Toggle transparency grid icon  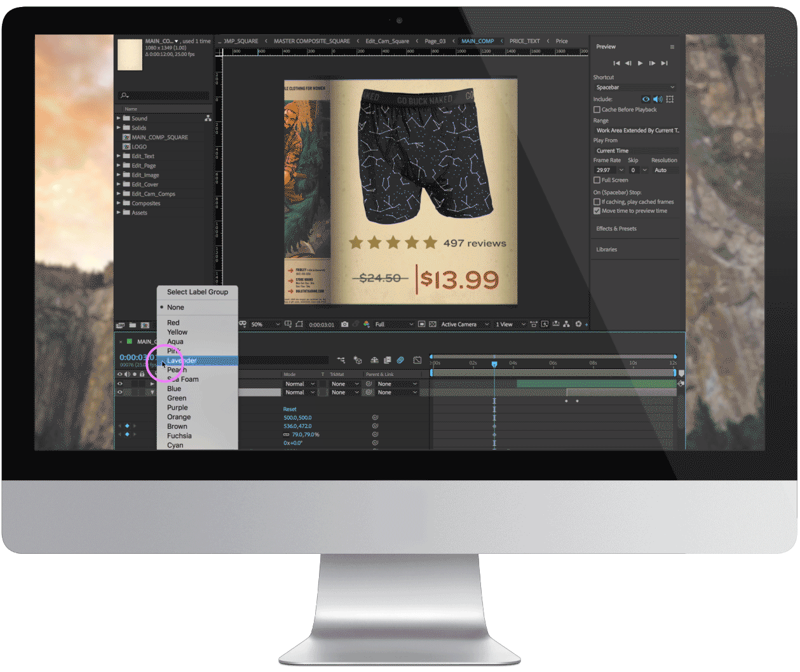[x=433, y=325]
